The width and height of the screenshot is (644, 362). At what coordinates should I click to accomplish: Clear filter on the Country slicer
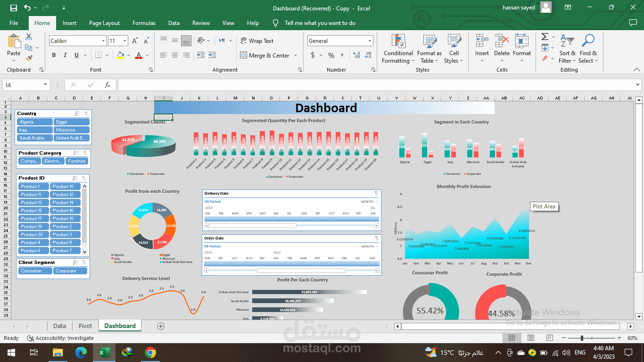tap(86, 114)
